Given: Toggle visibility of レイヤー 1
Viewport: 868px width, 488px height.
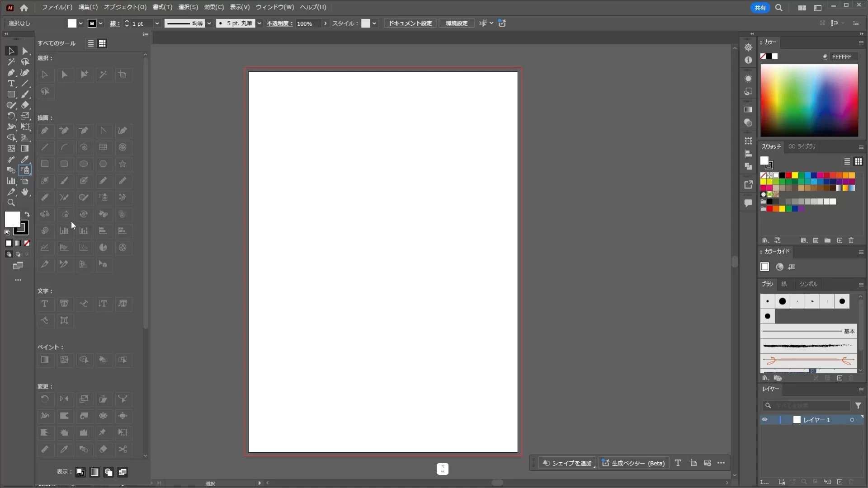Looking at the screenshot, I should (x=765, y=420).
